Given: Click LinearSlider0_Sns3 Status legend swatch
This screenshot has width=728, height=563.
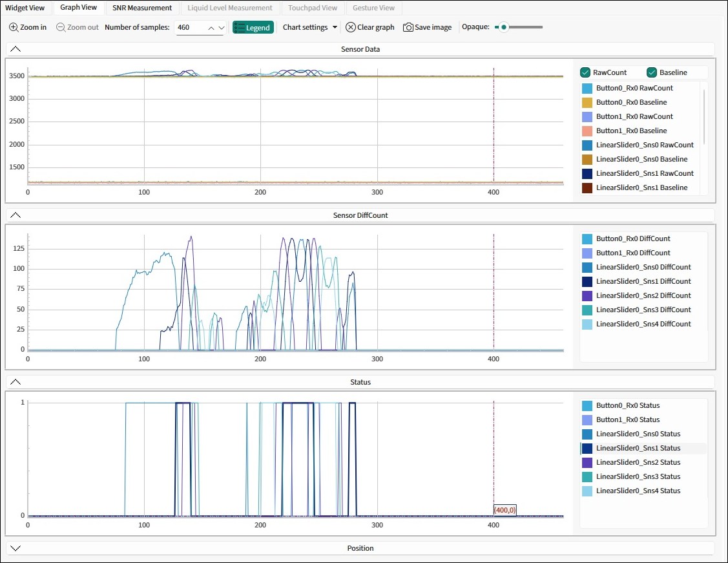Looking at the screenshot, I should tap(587, 476).
